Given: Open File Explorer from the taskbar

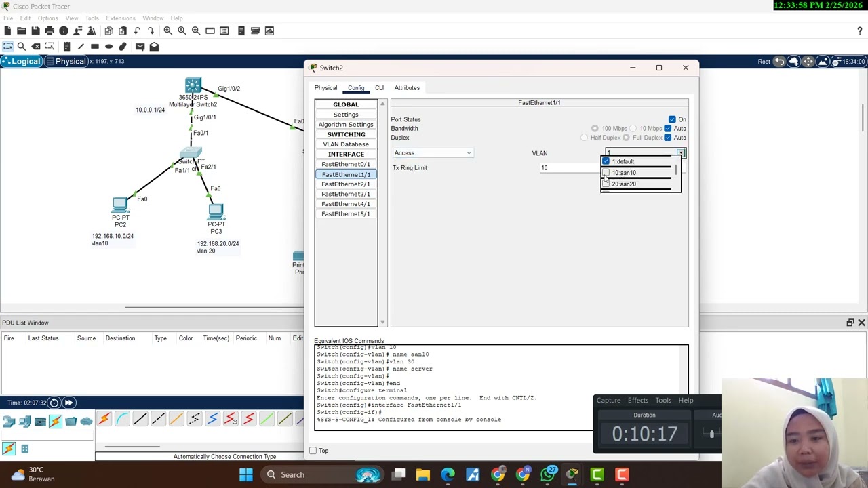Looking at the screenshot, I should pos(423,474).
